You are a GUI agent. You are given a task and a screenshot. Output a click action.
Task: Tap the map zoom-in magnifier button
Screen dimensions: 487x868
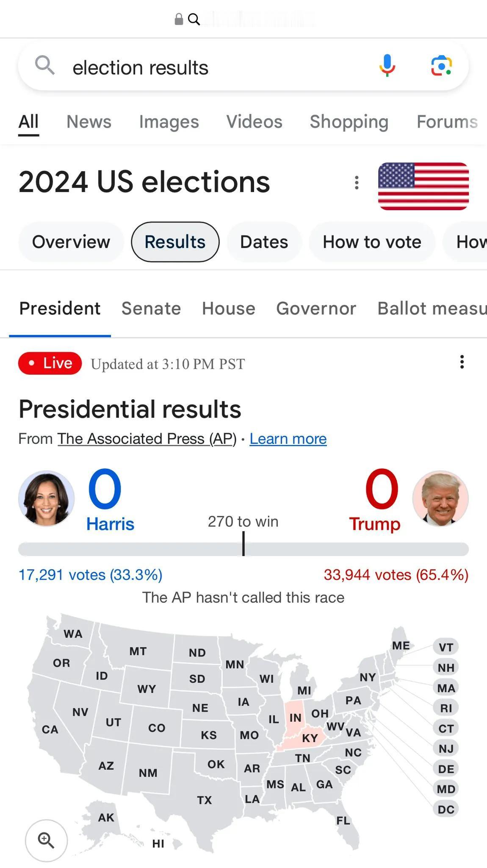(46, 840)
